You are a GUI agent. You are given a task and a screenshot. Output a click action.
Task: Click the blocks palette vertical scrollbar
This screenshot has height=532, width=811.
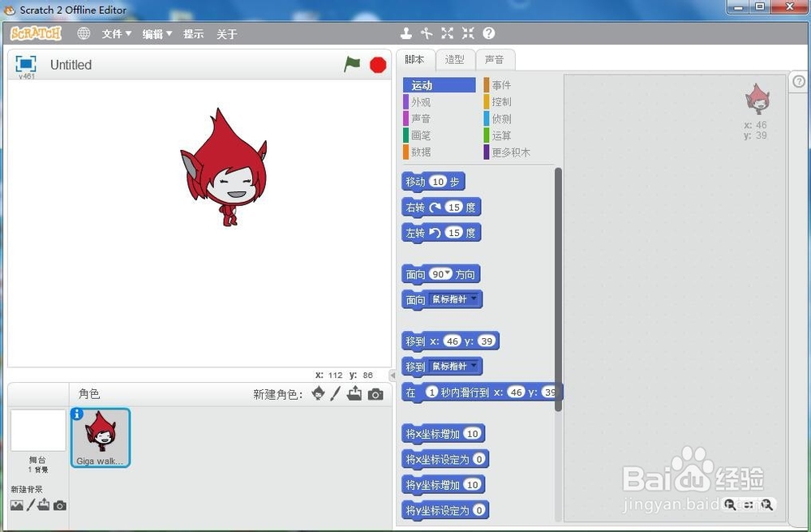[558, 290]
